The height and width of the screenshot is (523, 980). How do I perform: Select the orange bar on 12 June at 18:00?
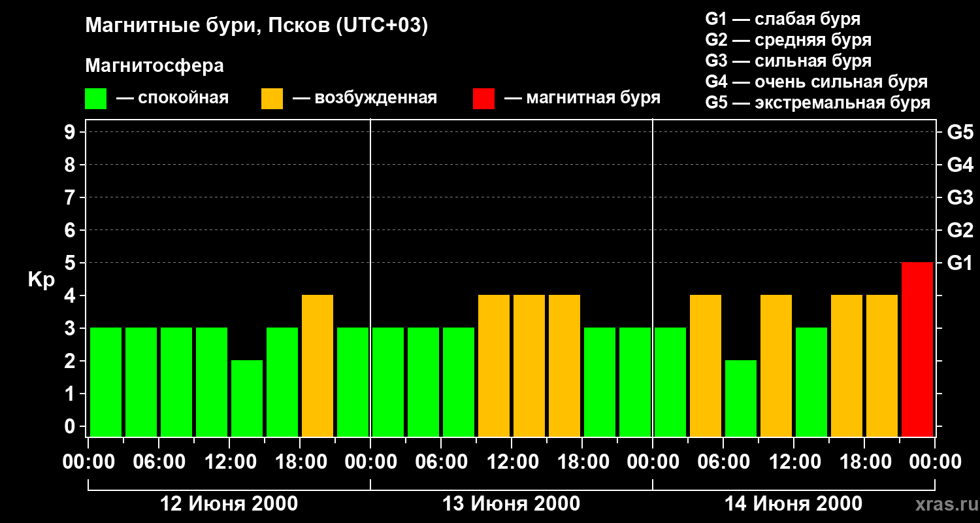click(x=318, y=365)
